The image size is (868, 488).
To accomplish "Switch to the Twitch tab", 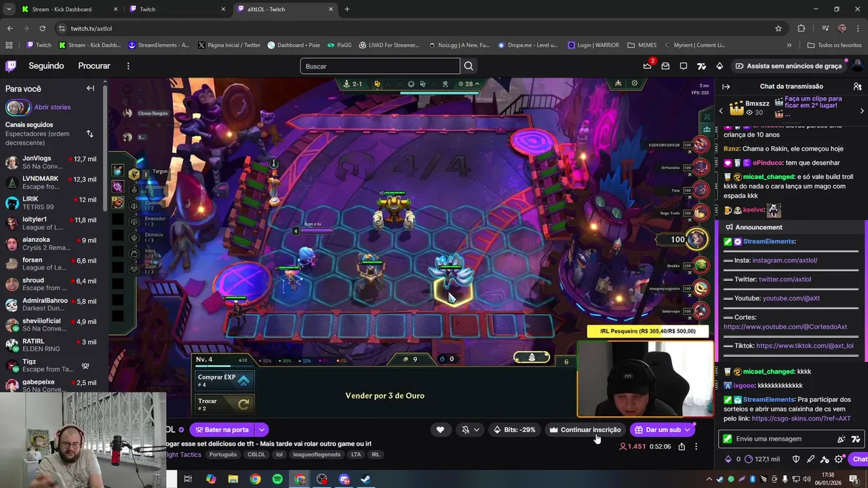I will tap(178, 9).
